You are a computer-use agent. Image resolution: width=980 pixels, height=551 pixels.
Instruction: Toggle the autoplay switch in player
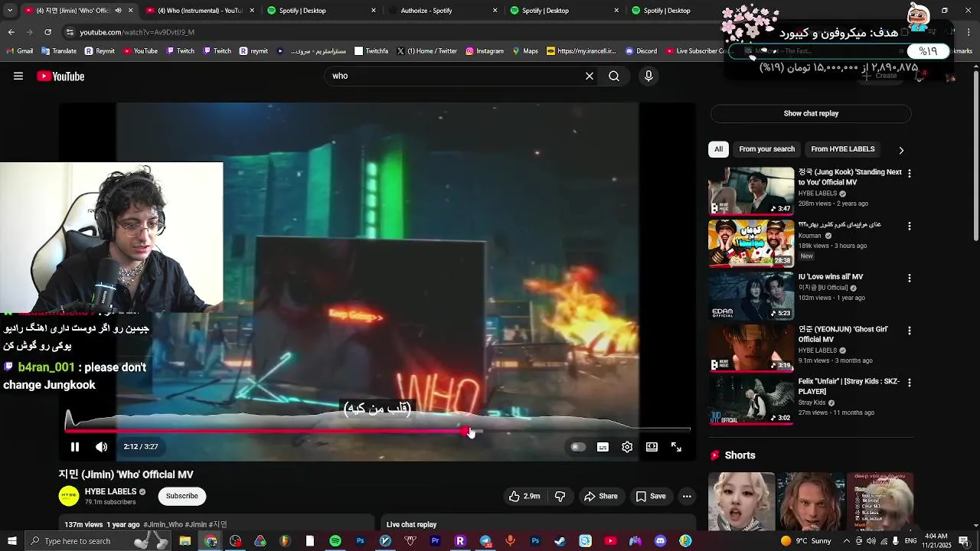[x=578, y=447]
